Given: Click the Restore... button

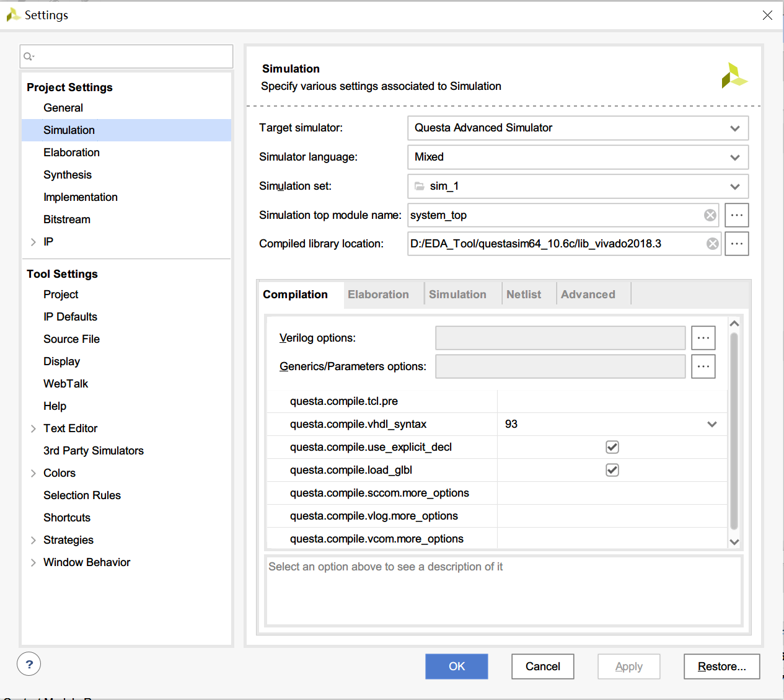Looking at the screenshot, I should click(x=721, y=667).
